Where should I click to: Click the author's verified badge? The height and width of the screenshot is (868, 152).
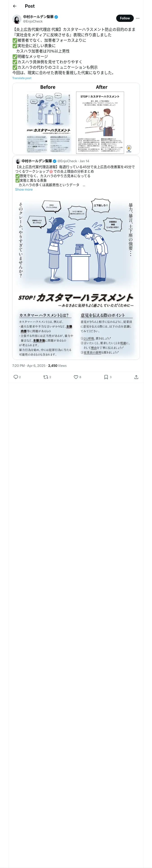pos(56,16)
